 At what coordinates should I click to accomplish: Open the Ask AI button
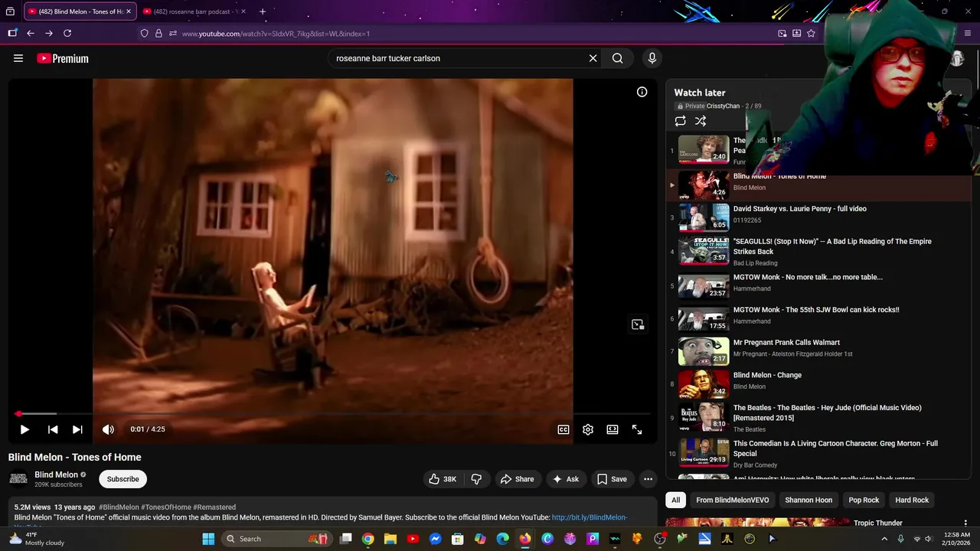pyautogui.click(x=566, y=479)
